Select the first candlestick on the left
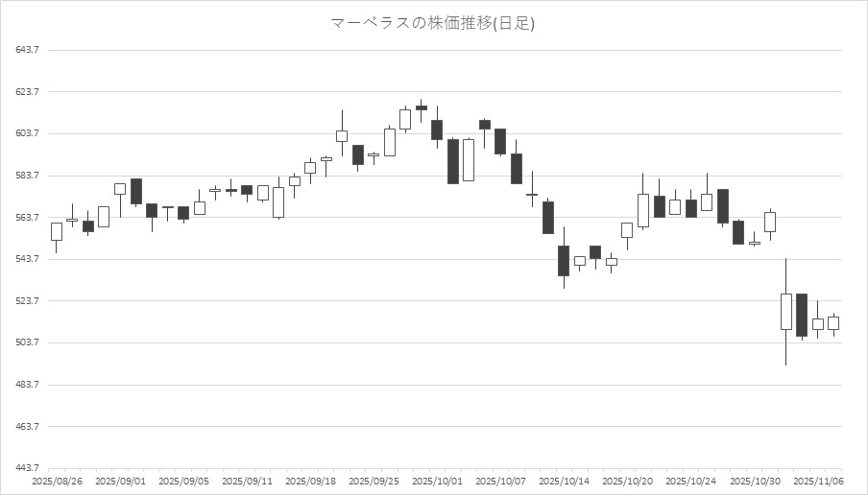868x495 pixels. coord(57,231)
